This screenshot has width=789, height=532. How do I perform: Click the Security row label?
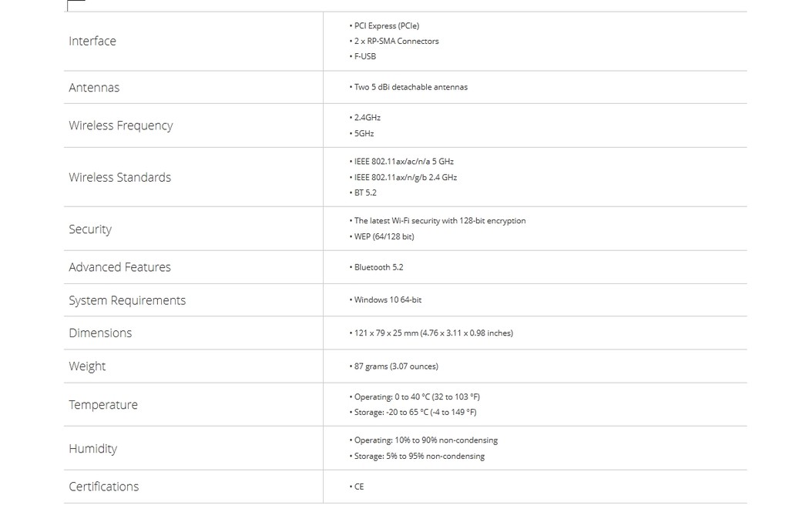coord(90,229)
